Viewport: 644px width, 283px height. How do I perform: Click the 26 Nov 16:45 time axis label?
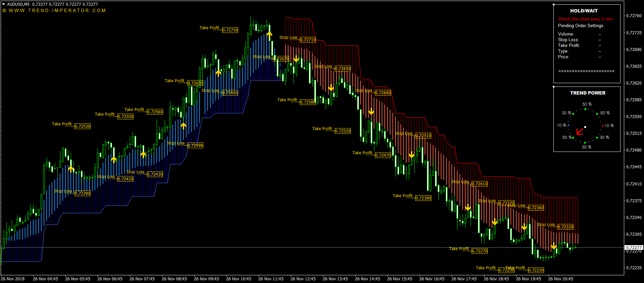point(432,279)
